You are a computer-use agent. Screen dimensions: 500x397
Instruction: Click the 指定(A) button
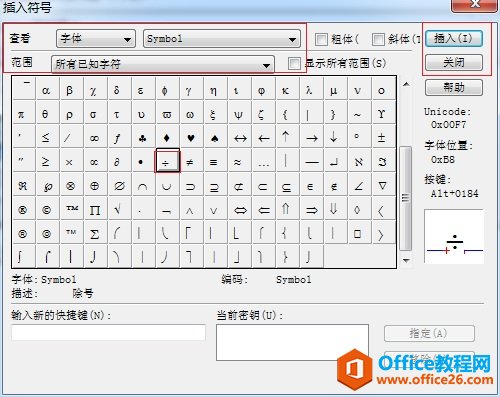(x=429, y=333)
